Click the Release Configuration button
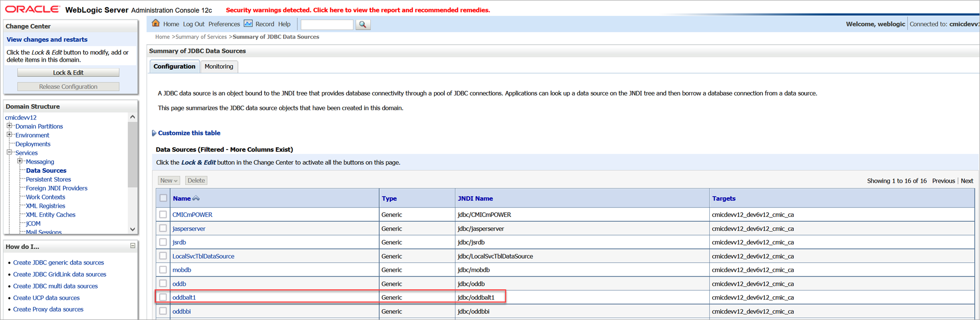980x320 pixels. coord(68,86)
